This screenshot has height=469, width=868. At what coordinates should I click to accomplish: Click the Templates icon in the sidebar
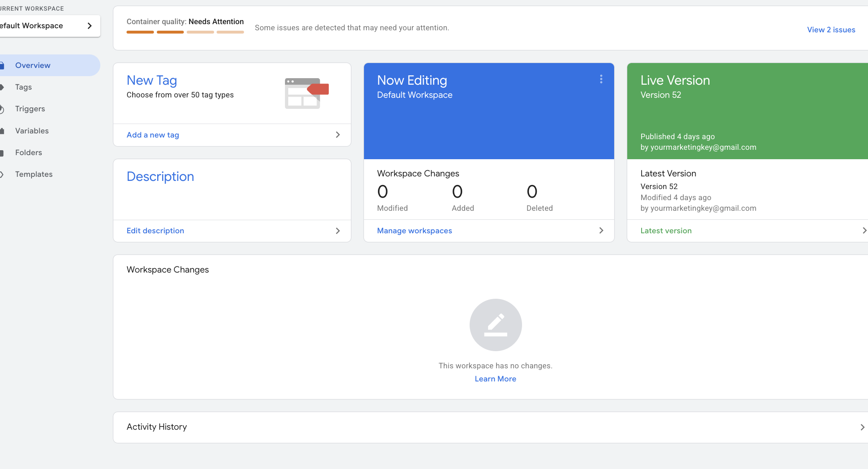pos(2,175)
